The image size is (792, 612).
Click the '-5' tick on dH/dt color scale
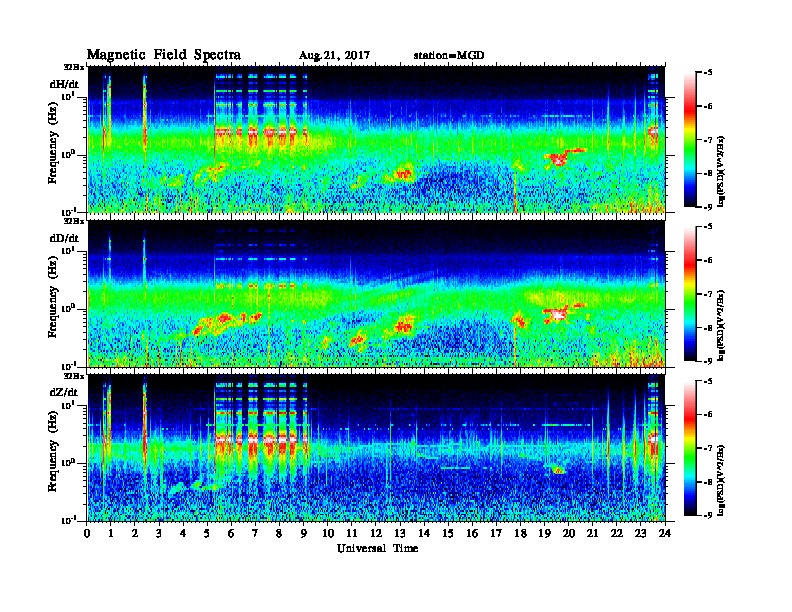pyautogui.click(x=708, y=73)
